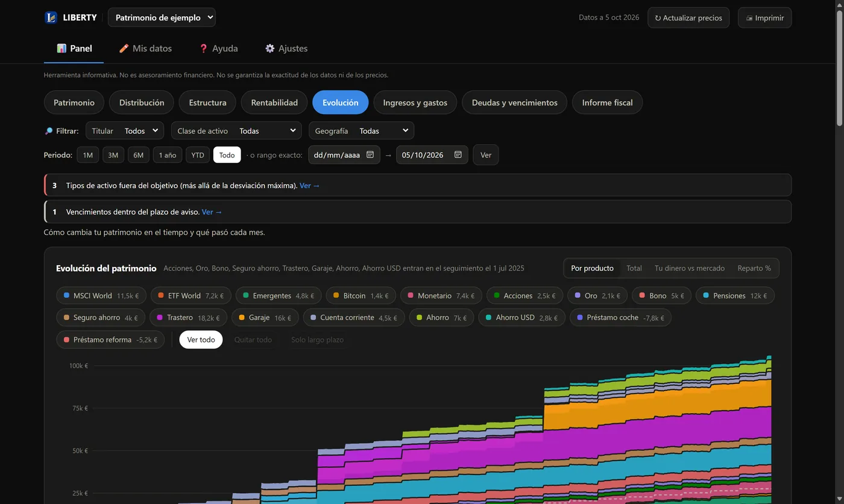Click Ver link on Vencimientos alert
This screenshot has width=844, height=504.
[x=212, y=212]
